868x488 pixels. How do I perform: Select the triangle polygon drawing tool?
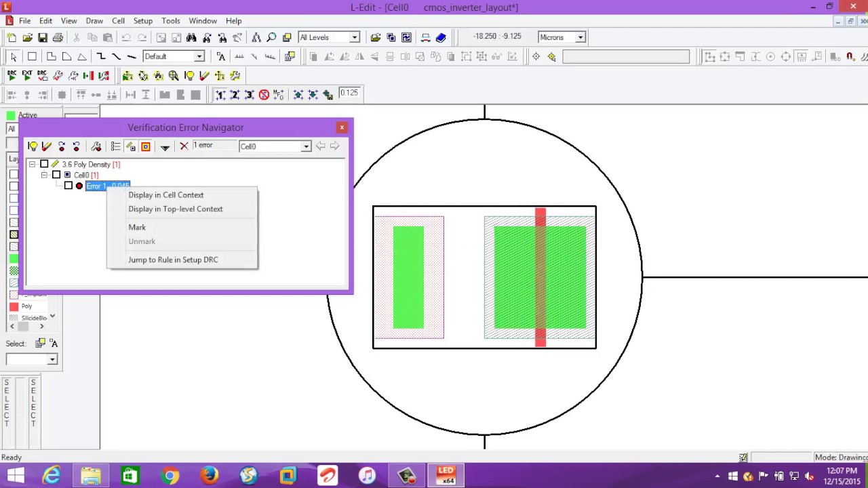tap(82, 57)
